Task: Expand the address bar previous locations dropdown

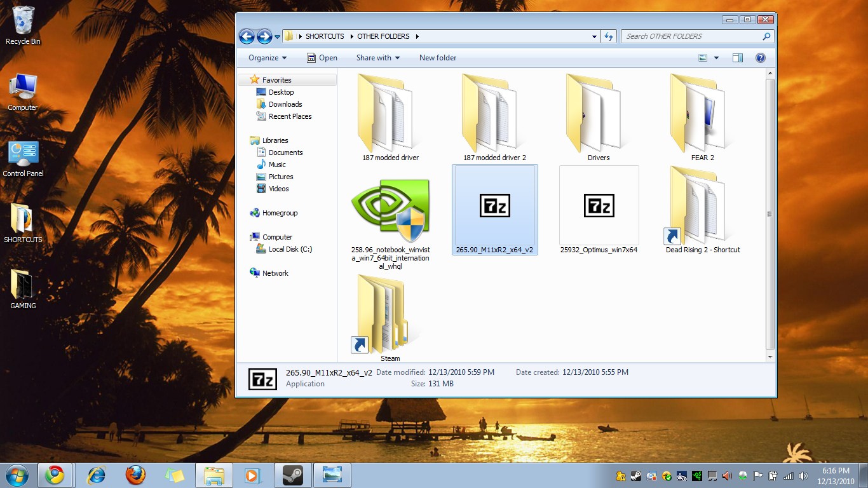Action: coord(594,36)
